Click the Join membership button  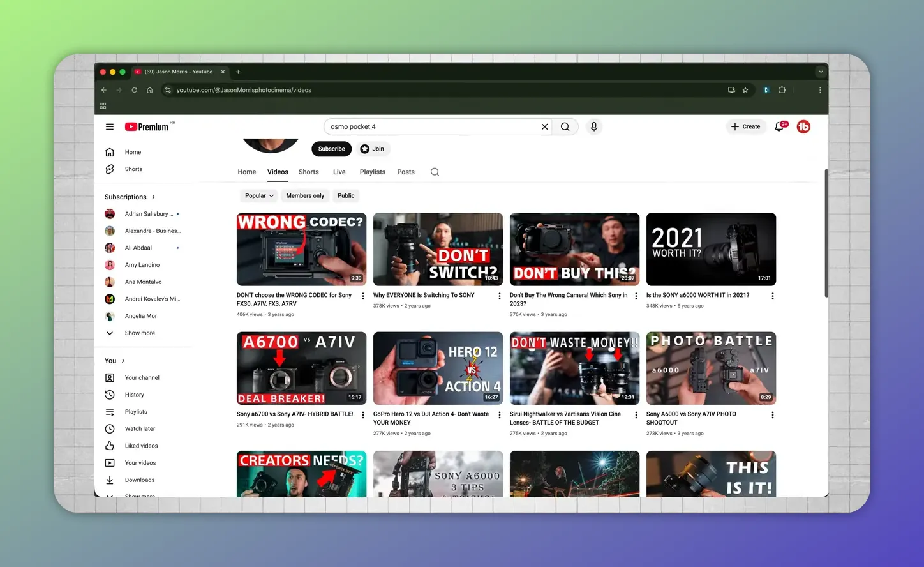[x=373, y=149]
